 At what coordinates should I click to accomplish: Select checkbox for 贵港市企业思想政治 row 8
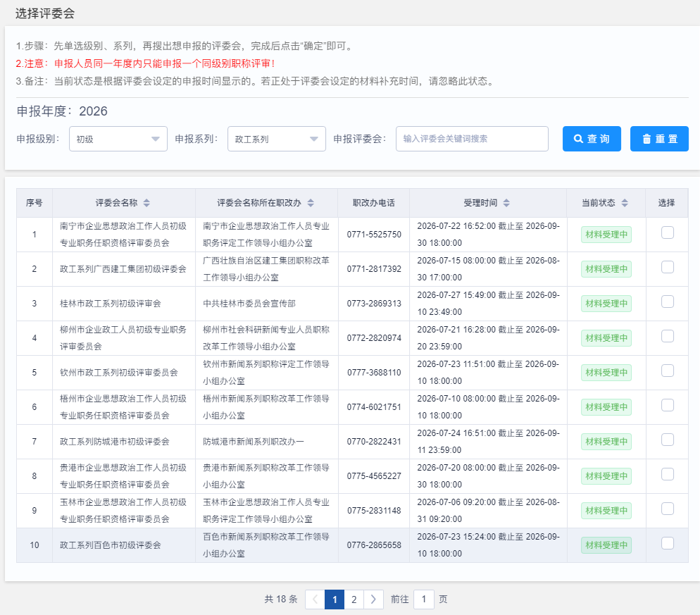[668, 474]
